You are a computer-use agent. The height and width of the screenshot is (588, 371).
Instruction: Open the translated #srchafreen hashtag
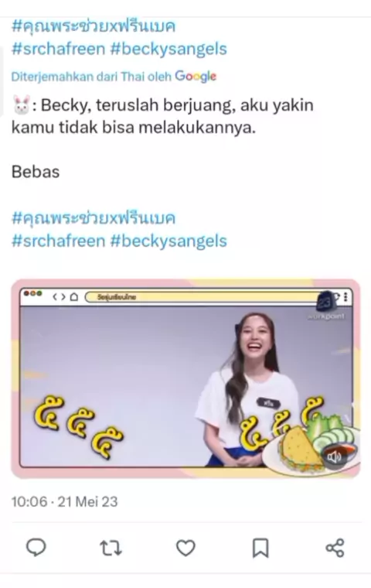pos(59,241)
